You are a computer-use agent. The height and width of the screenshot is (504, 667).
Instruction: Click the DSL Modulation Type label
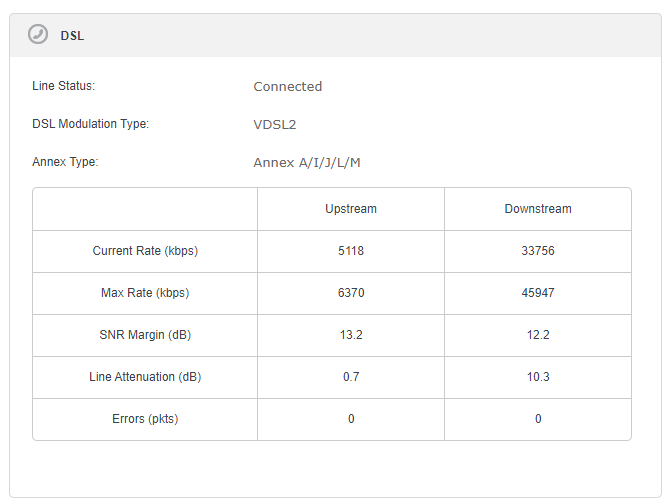click(91, 124)
